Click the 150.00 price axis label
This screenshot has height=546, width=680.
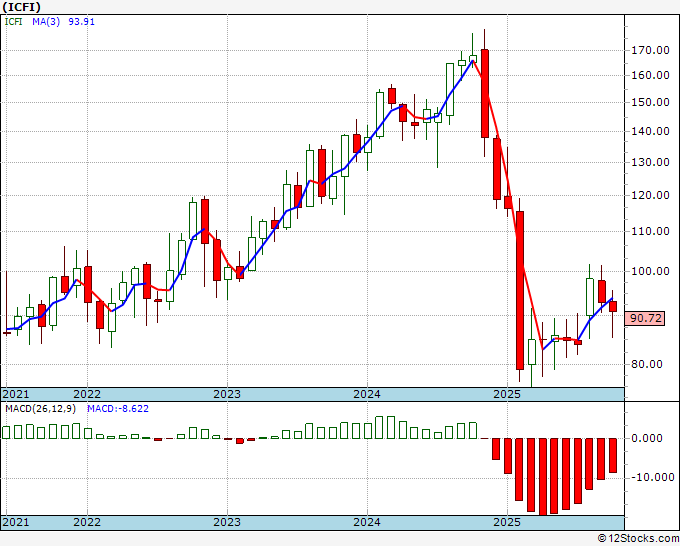coord(650,102)
